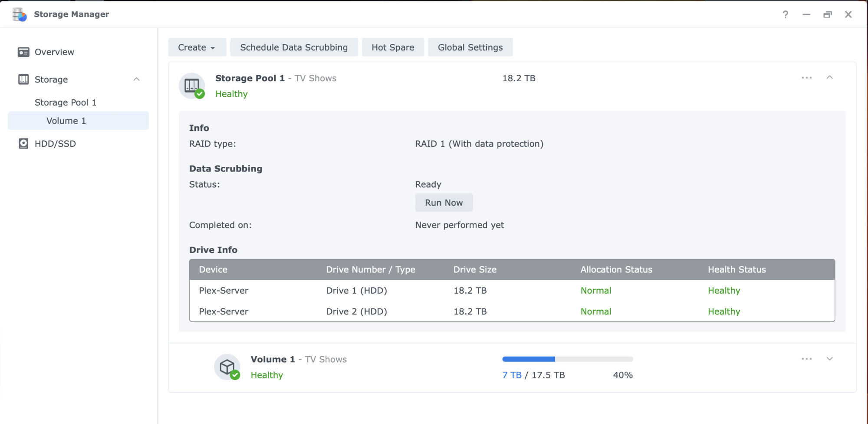Click the HDD/SSD drive icon
Viewport: 868px width, 424px height.
coord(23,144)
